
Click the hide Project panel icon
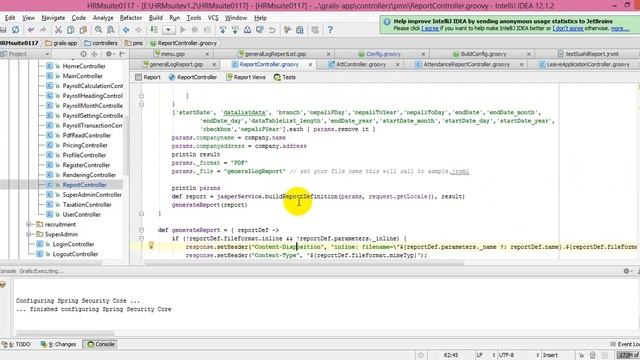(122, 54)
